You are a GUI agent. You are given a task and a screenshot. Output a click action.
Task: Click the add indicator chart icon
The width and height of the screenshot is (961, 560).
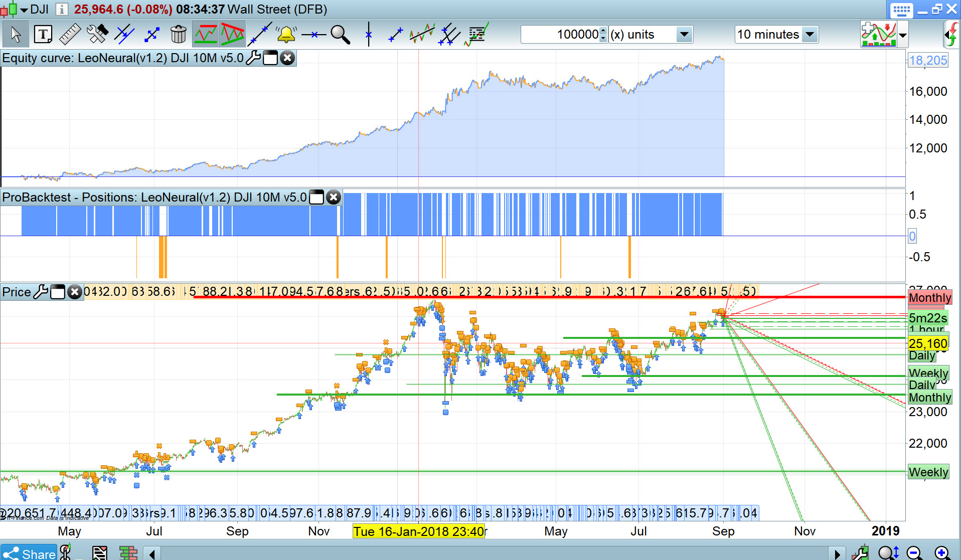pos(879,35)
